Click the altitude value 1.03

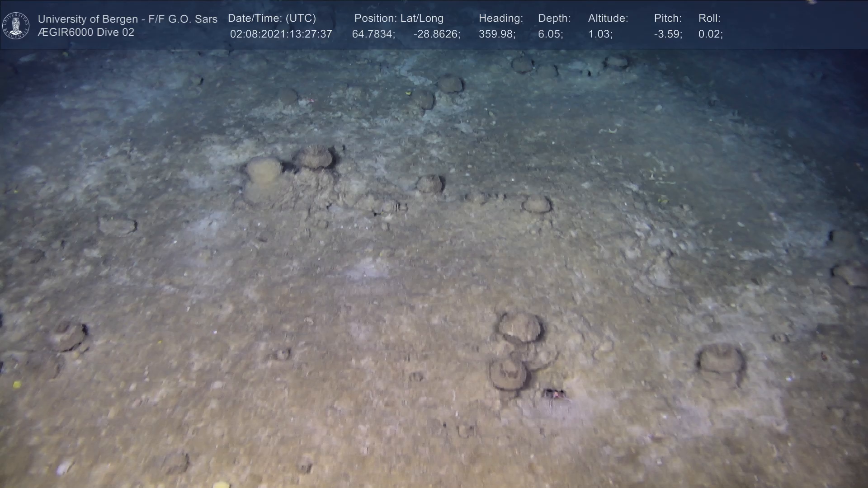(x=600, y=34)
